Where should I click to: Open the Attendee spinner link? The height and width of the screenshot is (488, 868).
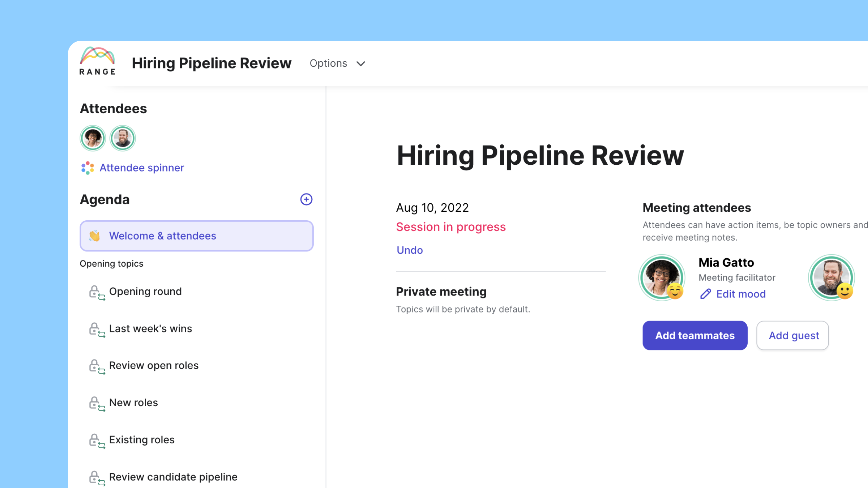pos(142,168)
